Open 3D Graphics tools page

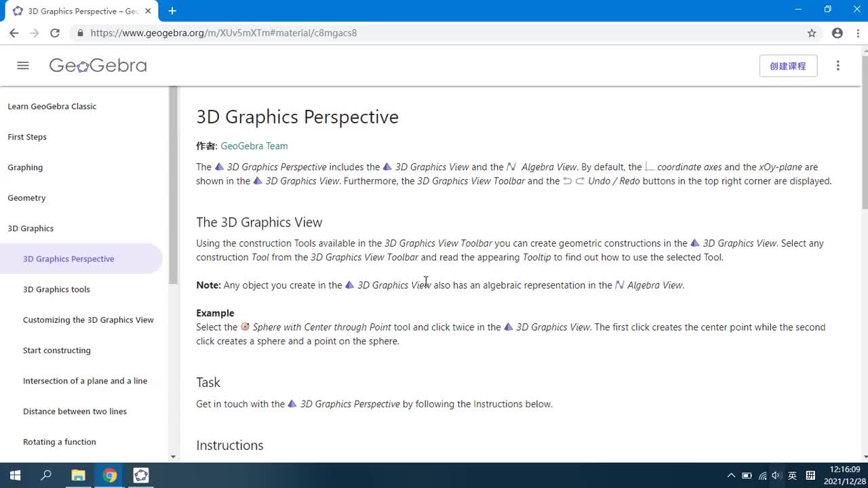pyautogui.click(x=56, y=289)
